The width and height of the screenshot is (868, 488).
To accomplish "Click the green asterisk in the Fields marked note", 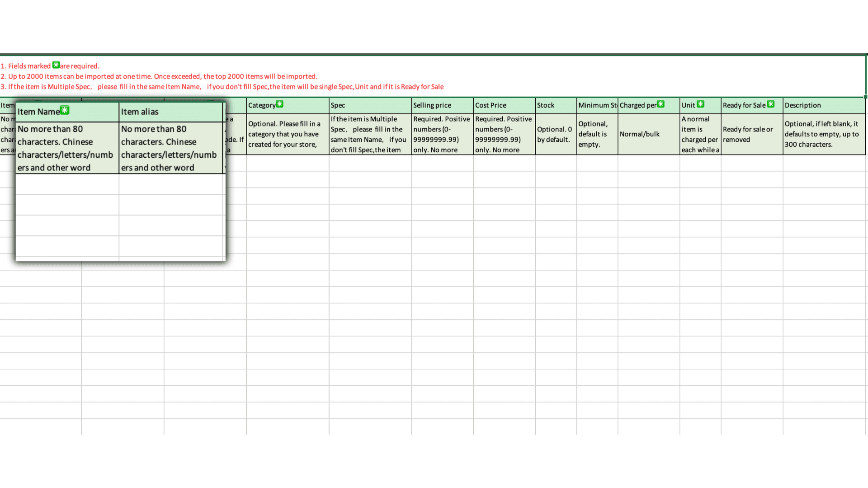I will (56, 65).
